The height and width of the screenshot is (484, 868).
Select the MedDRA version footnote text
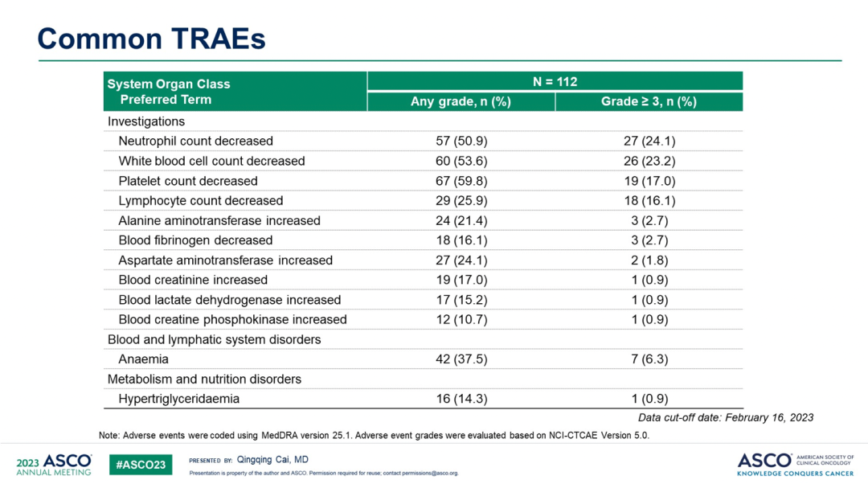[x=373, y=435]
